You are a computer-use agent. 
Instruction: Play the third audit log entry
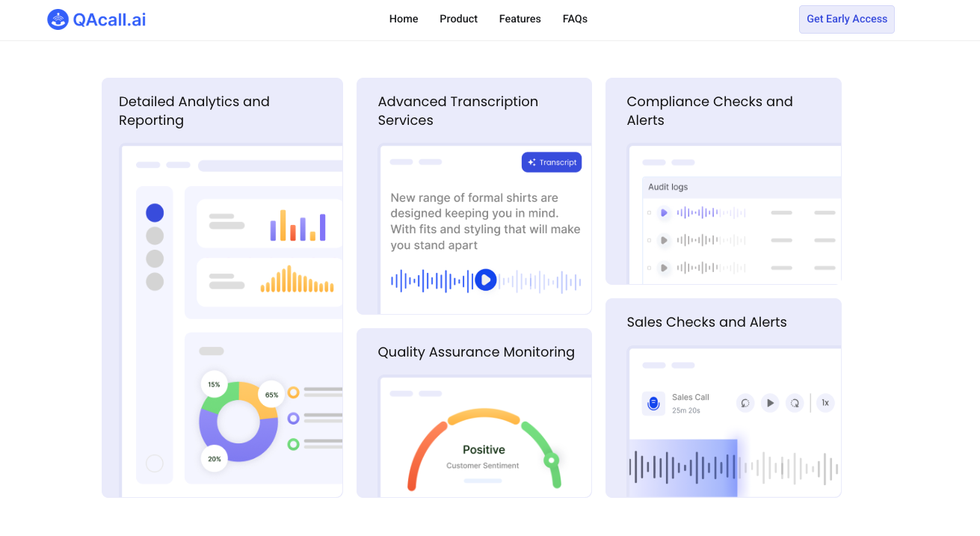(664, 268)
